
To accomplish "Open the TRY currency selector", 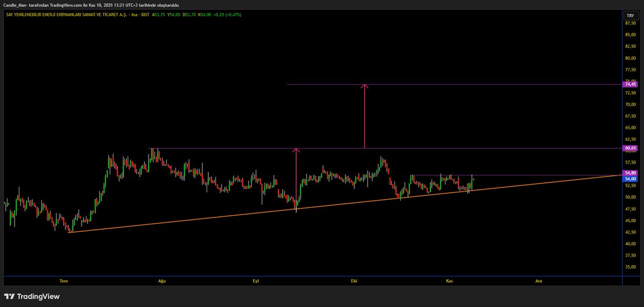I will click(x=630, y=16).
